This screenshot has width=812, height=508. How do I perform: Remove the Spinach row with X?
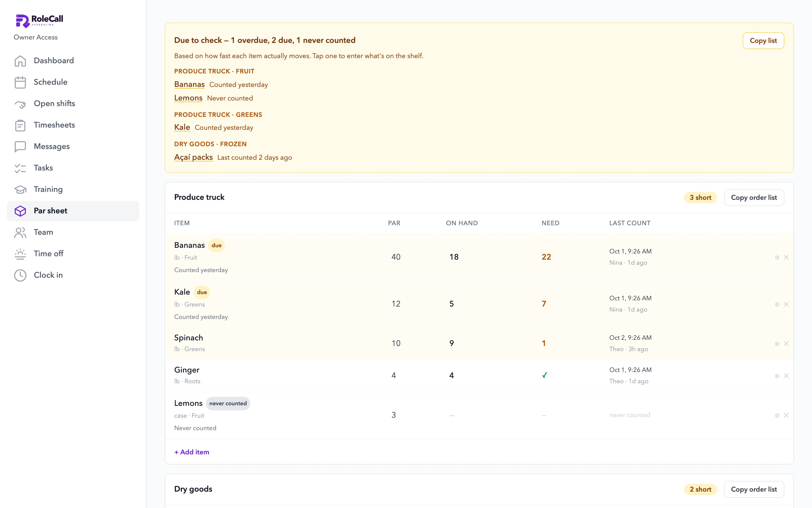[x=786, y=344]
